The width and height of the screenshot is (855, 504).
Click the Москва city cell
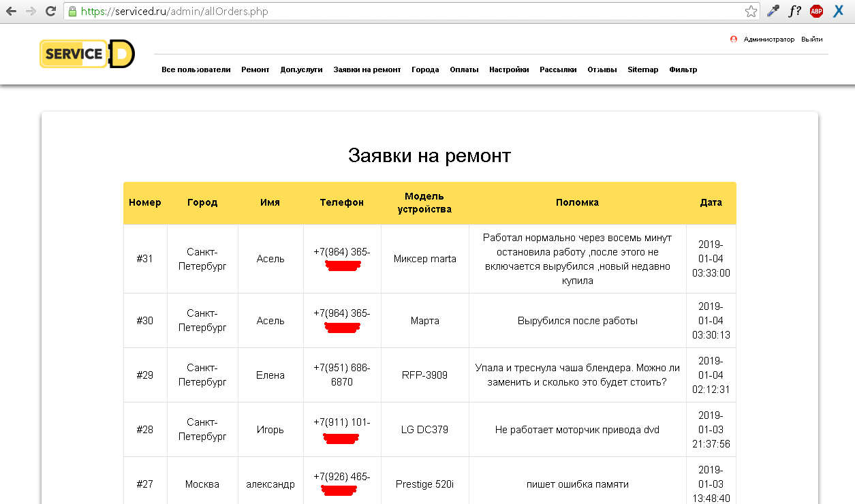tap(202, 484)
